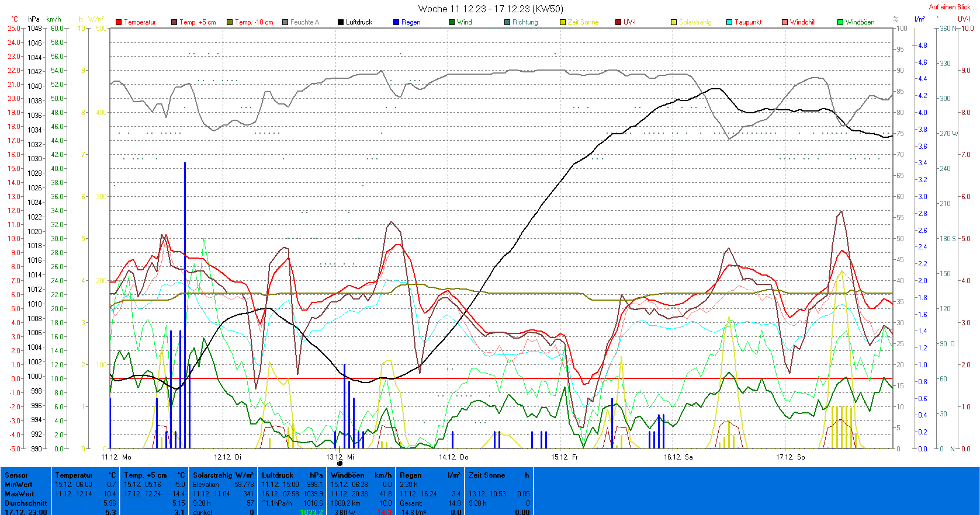Image resolution: width=980 pixels, height=515 pixels.
Task: Click the '3 Bft W' wind force text
Action: coord(345,512)
